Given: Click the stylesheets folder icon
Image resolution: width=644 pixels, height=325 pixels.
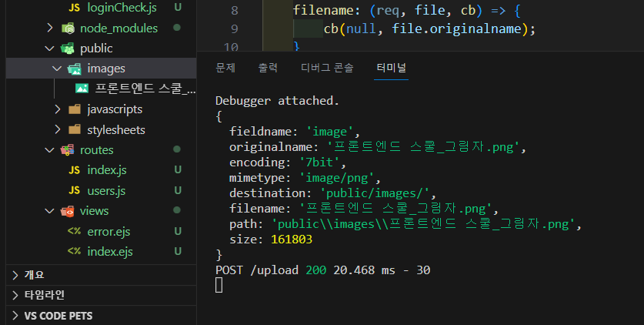Looking at the screenshot, I should (75, 130).
